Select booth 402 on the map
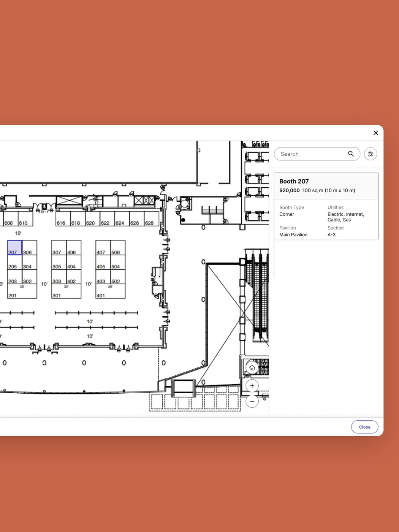The height and width of the screenshot is (532, 399). click(74, 277)
